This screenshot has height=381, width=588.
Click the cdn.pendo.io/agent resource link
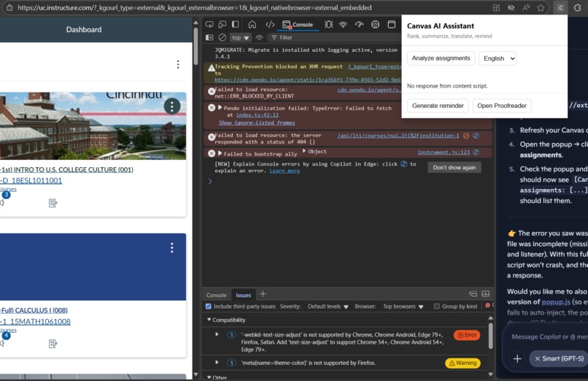click(369, 90)
